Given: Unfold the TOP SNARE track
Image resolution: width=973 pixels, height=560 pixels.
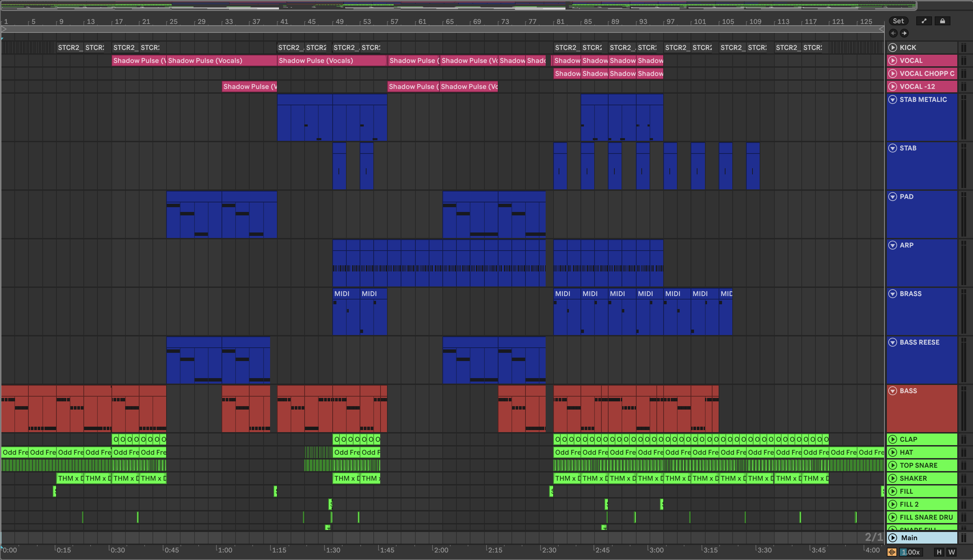Looking at the screenshot, I should (x=893, y=465).
